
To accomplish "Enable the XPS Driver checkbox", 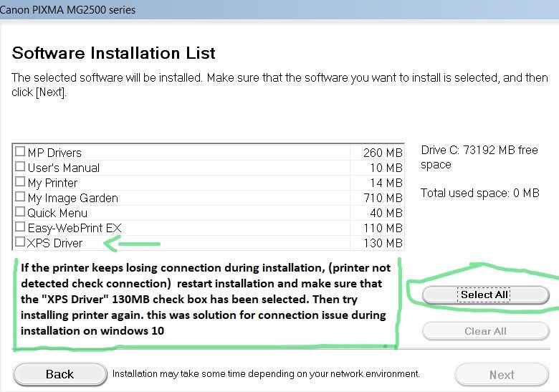I will point(20,242).
